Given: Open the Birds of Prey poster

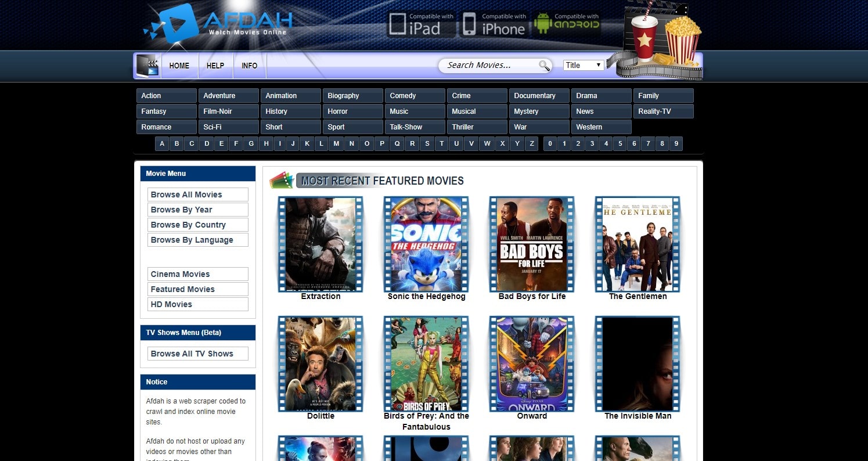Looking at the screenshot, I should [x=426, y=363].
